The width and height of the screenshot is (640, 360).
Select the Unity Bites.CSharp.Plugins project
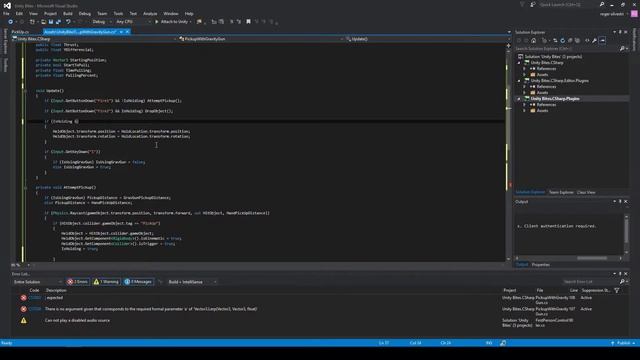click(554, 99)
